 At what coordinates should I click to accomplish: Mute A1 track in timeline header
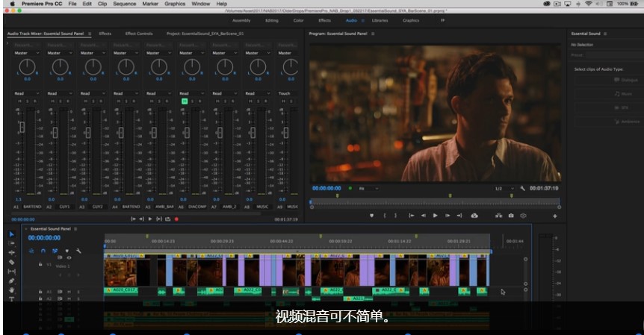pyautogui.click(x=69, y=292)
